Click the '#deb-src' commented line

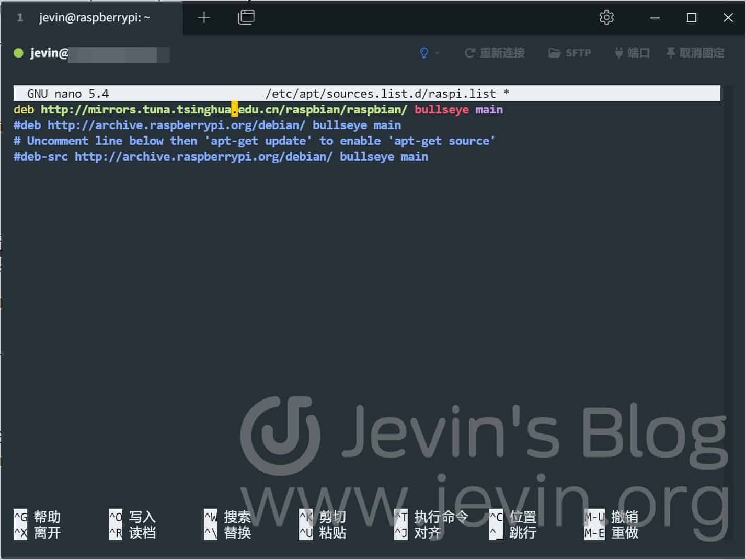(x=221, y=156)
